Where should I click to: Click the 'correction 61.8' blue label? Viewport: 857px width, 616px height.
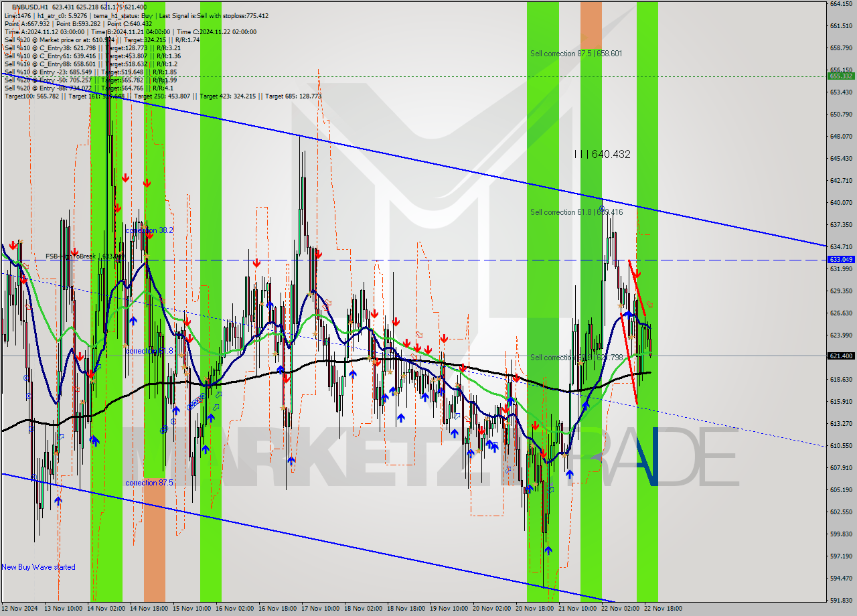149,351
